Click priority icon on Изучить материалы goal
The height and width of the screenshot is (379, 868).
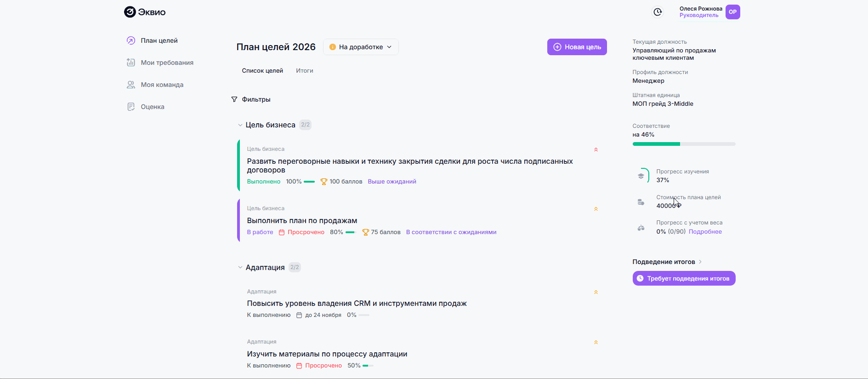[x=596, y=342]
